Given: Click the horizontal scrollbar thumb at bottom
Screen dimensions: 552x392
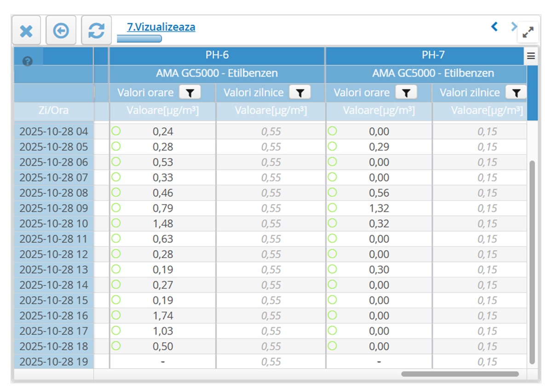Looking at the screenshot, I should coord(460,374).
